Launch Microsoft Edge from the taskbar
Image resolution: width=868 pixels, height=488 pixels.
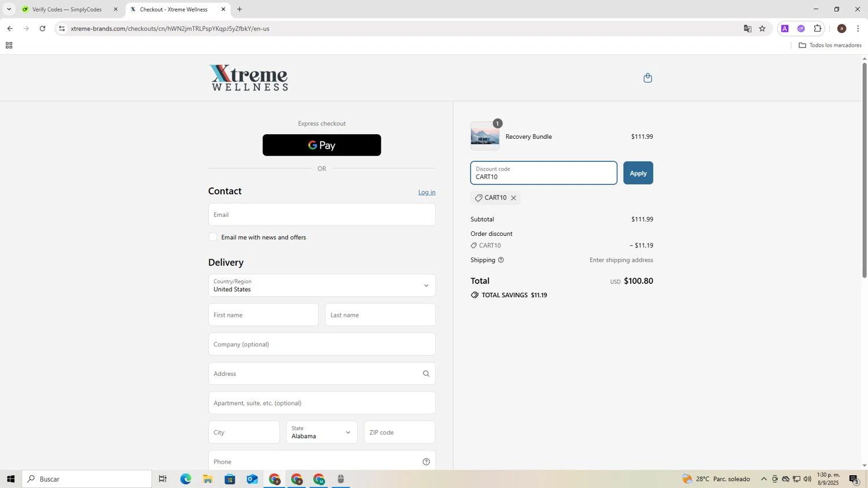point(185,479)
